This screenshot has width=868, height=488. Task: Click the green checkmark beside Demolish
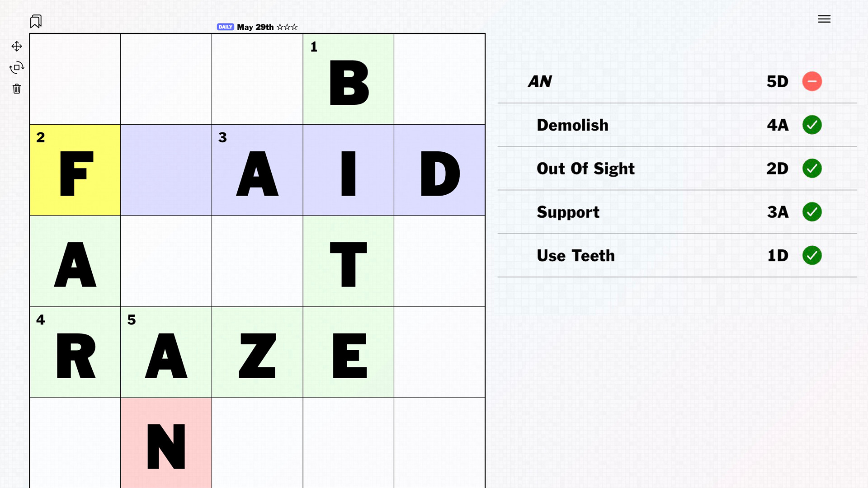811,125
